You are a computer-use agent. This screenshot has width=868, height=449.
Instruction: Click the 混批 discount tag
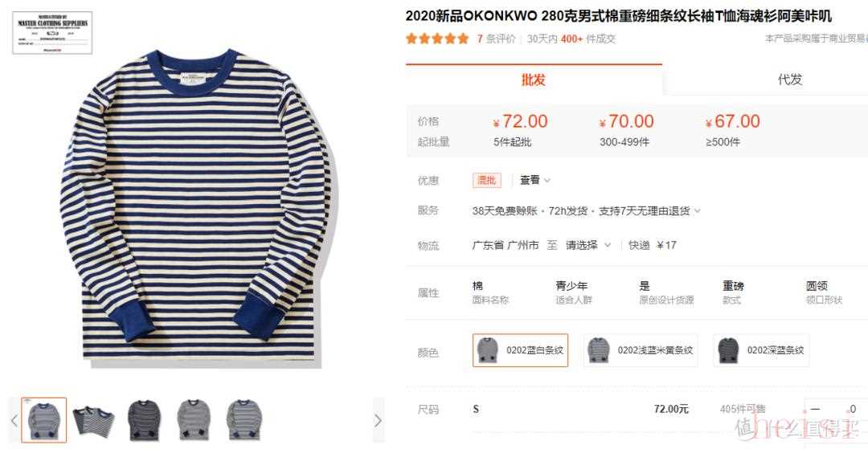tap(486, 180)
